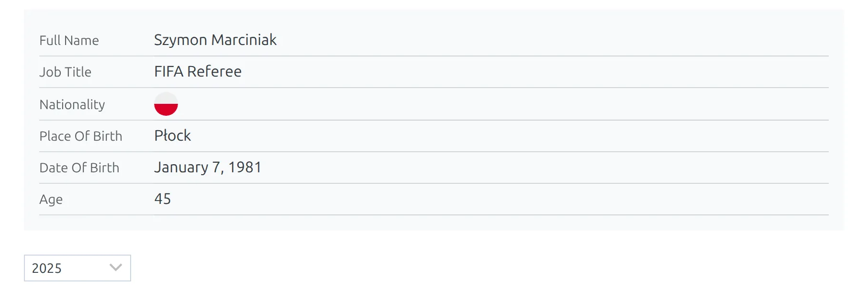Click the red half of flag
The image size is (868, 291).
click(166, 110)
